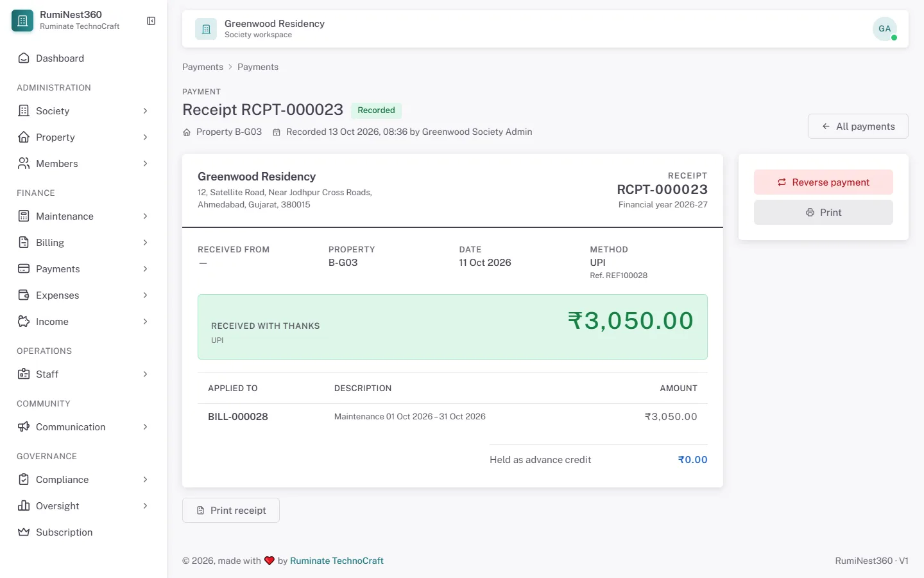Click the 11 Oct 2026 date value
The height and width of the screenshot is (578, 924).
click(x=485, y=263)
